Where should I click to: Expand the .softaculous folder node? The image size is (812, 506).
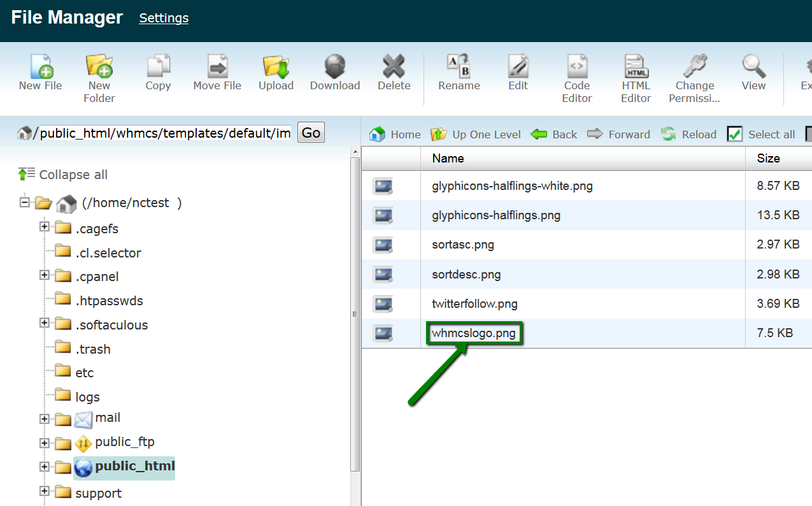44,323
